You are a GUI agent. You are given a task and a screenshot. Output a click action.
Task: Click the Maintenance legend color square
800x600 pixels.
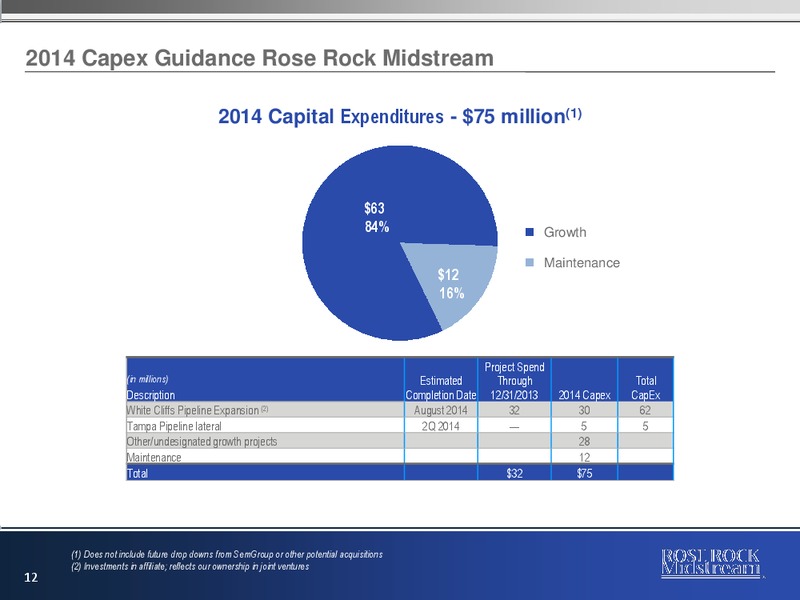[x=530, y=263]
